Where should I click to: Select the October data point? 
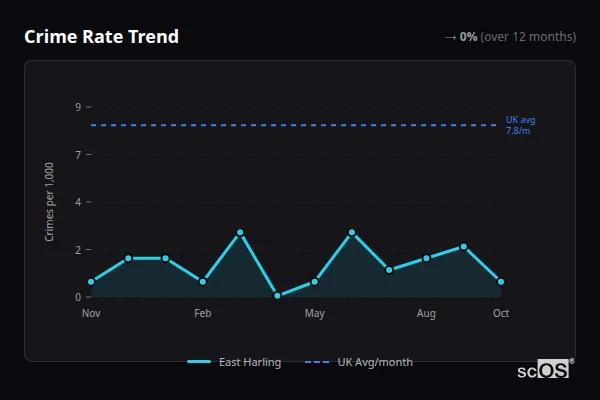click(501, 282)
